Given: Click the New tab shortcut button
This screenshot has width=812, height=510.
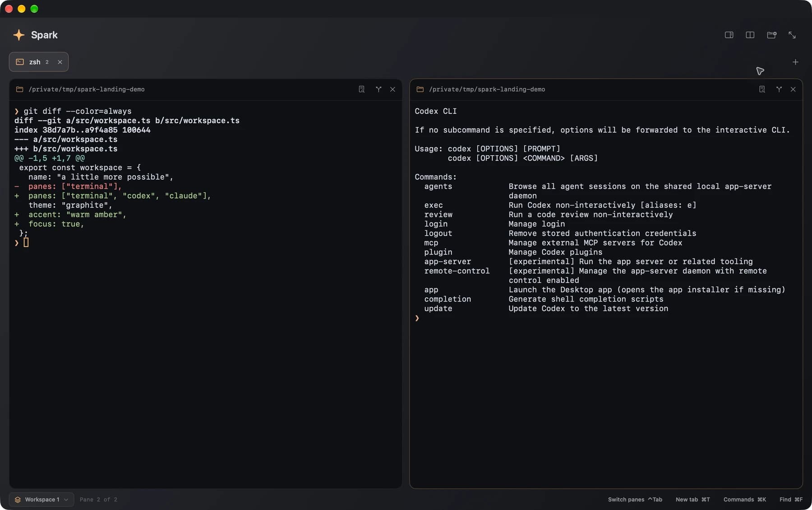Looking at the screenshot, I should (693, 500).
